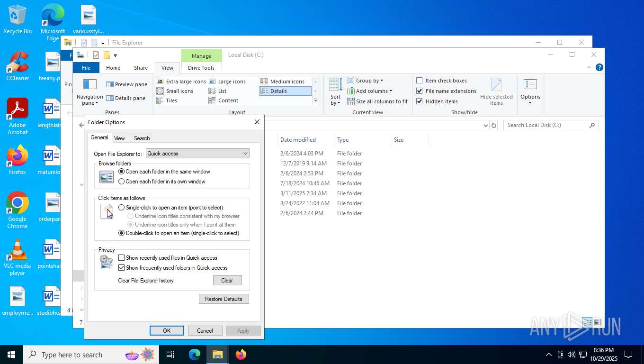
Task: Clear File Explorer history
Action: pyautogui.click(x=227, y=281)
